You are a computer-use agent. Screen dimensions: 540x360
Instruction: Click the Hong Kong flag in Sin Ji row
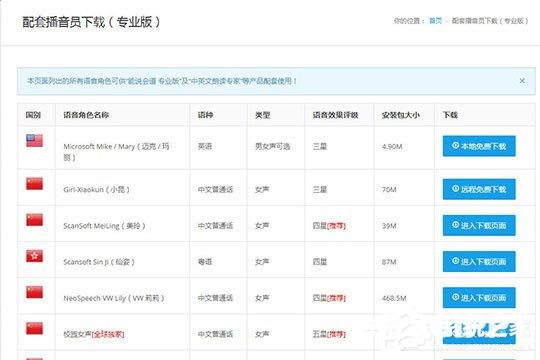[x=34, y=256]
